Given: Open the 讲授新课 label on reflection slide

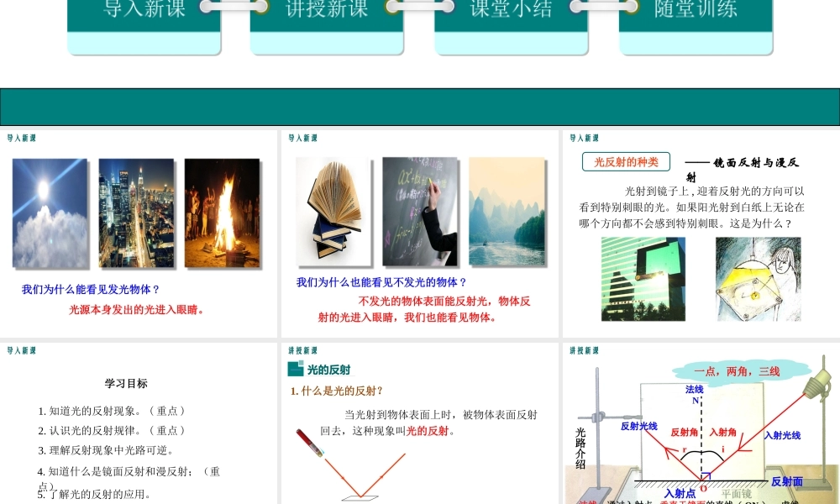Looking at the screenshot, I should pyautogui.click(x=301, y=349).
